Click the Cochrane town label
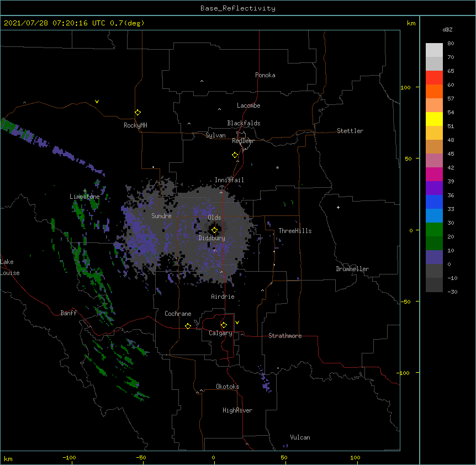Viewport: 476px width, 465px height. click(178, 314)
